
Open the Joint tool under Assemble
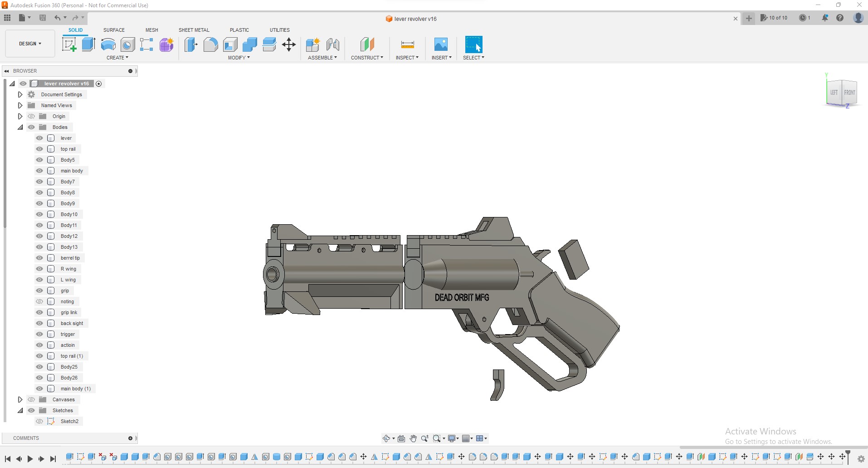coord(333,44)
